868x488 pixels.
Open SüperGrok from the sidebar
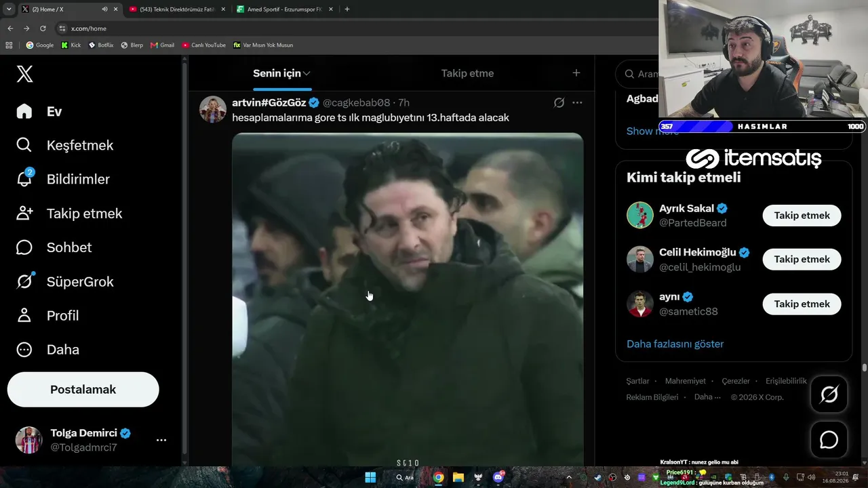click(64, 281)
